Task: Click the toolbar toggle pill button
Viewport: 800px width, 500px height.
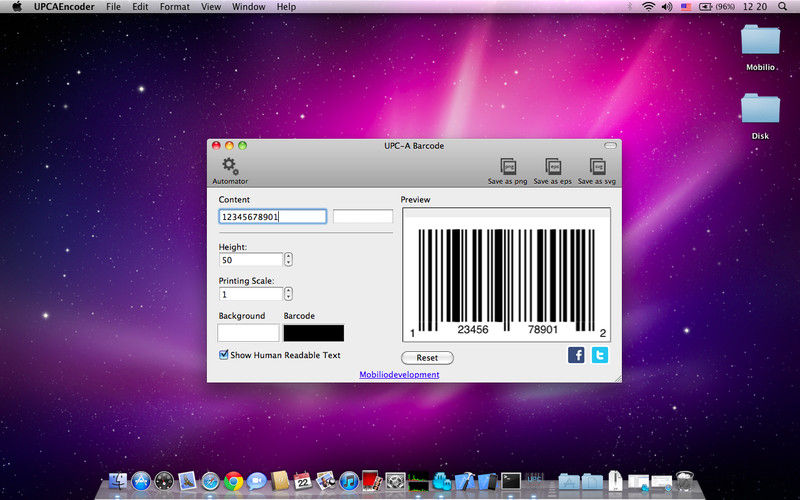Action: (x=610, y=145)
